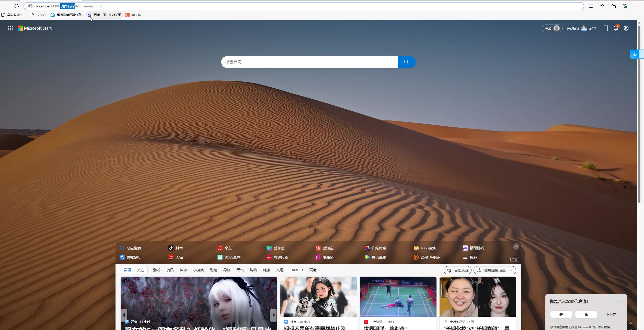Choose 不确定 in the feed survey

(611, 314)
